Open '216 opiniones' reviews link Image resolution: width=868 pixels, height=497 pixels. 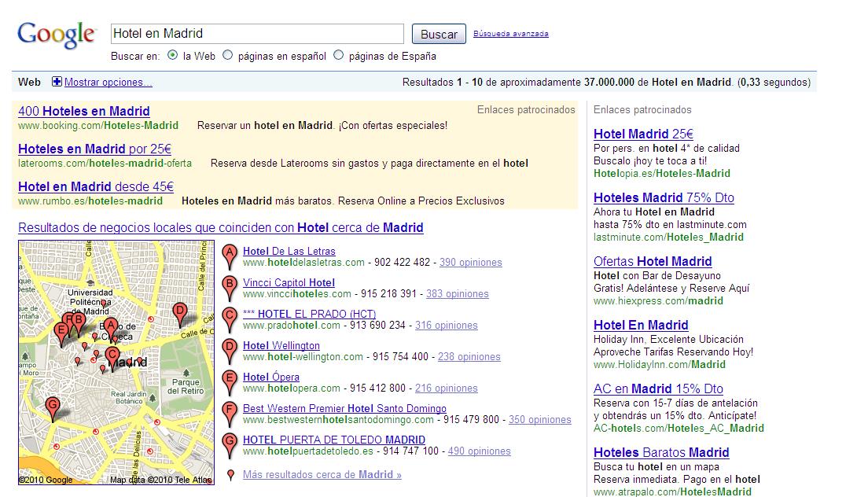click(x=446, y=388)
